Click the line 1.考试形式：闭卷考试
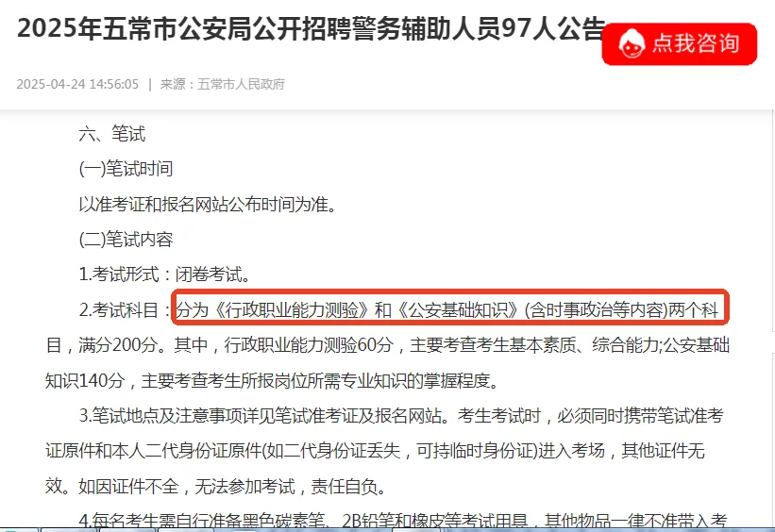The width and height of the screenshot is (775, 532). (164, 274)
